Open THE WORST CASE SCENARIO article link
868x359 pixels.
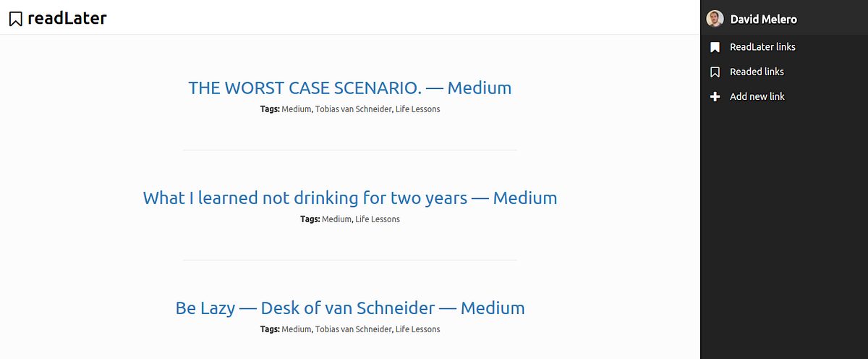coord(350,88)
